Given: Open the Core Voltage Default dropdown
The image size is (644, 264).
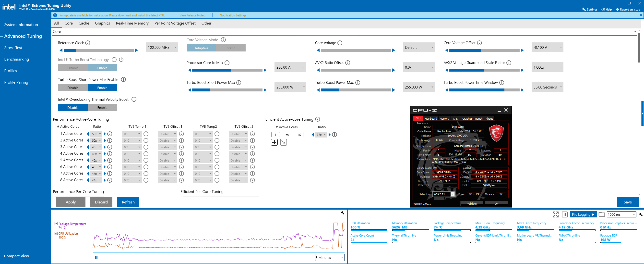Looking at the screenshot, I should pos(419,47).
